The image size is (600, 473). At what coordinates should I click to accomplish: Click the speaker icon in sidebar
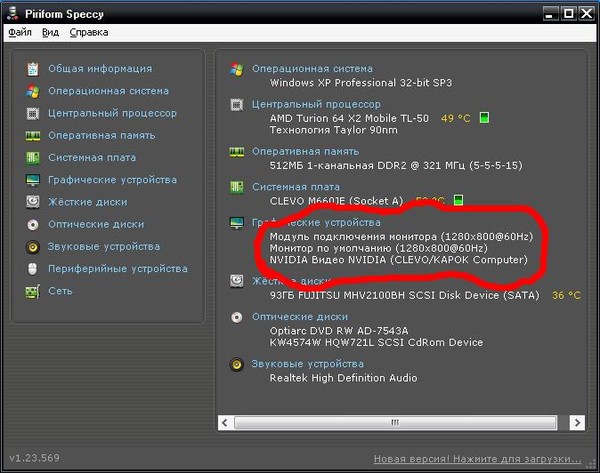pos(33,247)
